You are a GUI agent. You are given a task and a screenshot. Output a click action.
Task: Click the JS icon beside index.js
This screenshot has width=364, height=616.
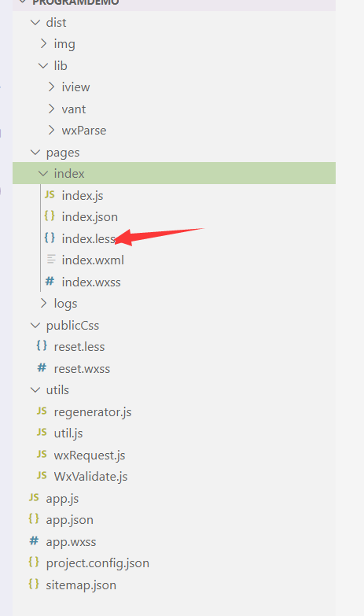click(x=50, y=194)
